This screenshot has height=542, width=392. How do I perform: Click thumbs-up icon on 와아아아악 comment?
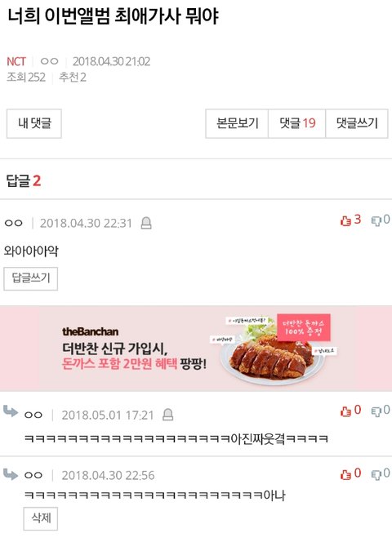coord(345,220)
